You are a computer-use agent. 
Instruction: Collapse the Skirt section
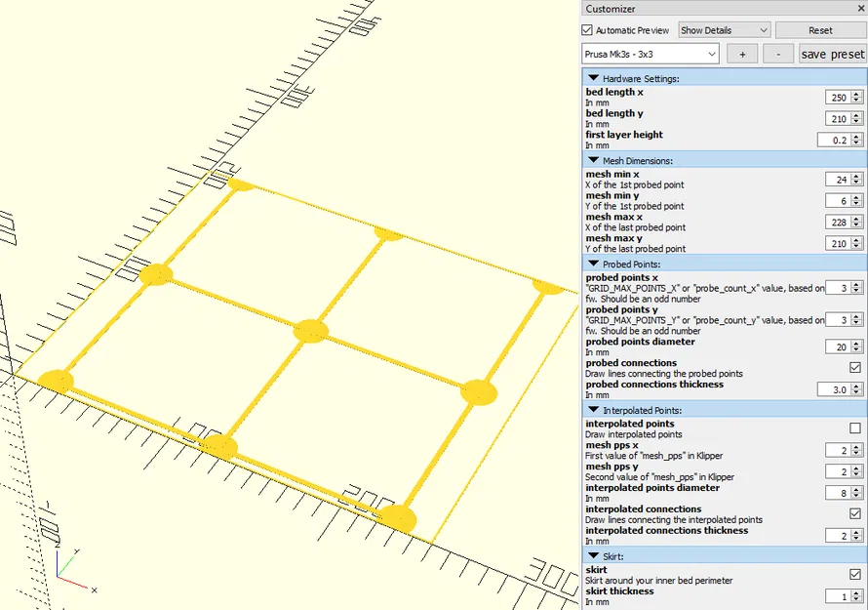point(593,555)
